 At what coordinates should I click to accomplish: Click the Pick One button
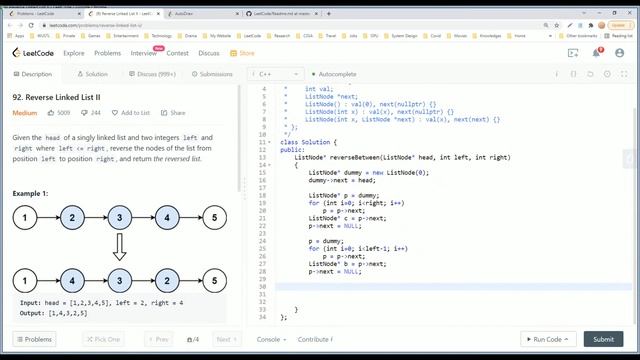(104, 339)
